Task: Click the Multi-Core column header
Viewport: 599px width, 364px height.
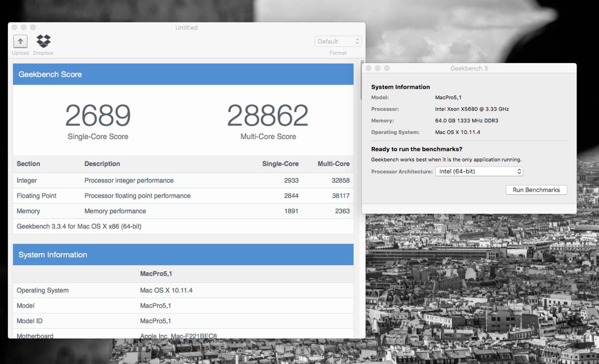Action: click(x=334, y=164)
